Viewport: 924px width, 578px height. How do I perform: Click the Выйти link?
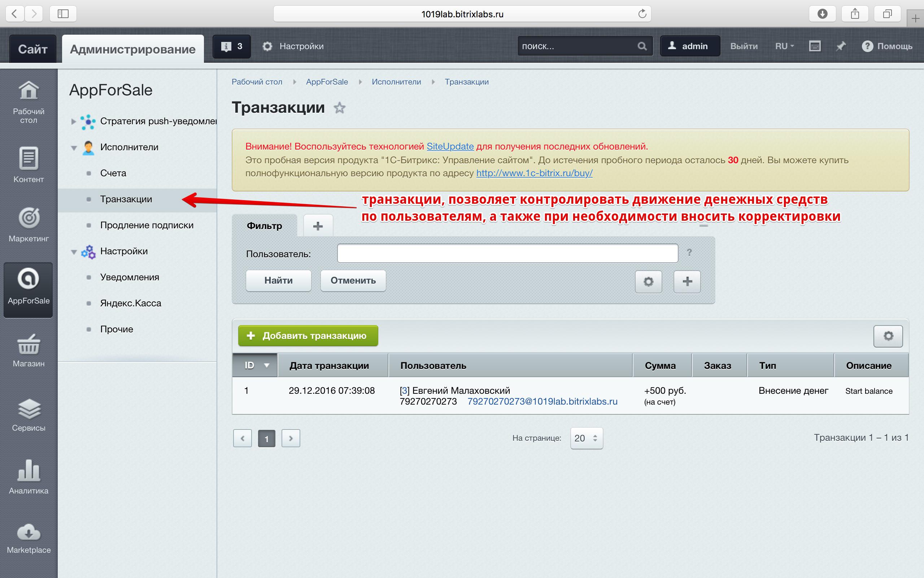744,46
